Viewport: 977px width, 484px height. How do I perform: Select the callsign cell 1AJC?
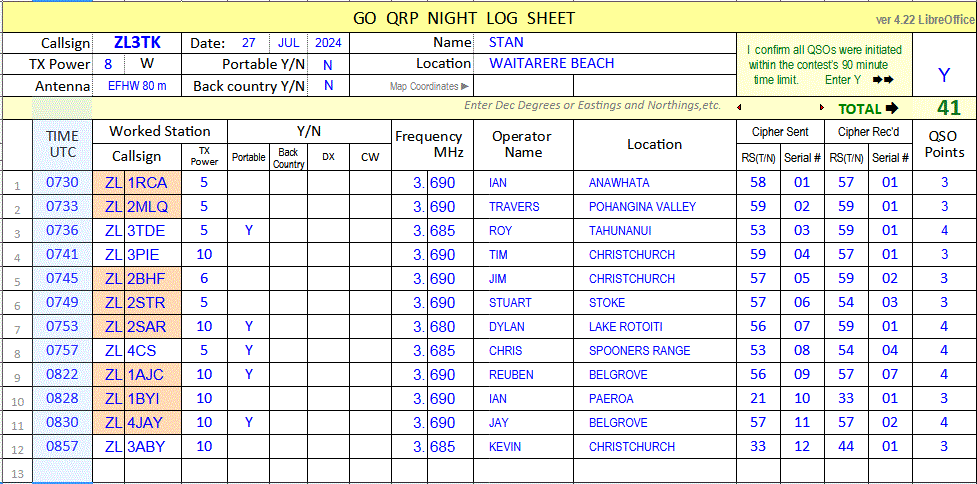153,374
